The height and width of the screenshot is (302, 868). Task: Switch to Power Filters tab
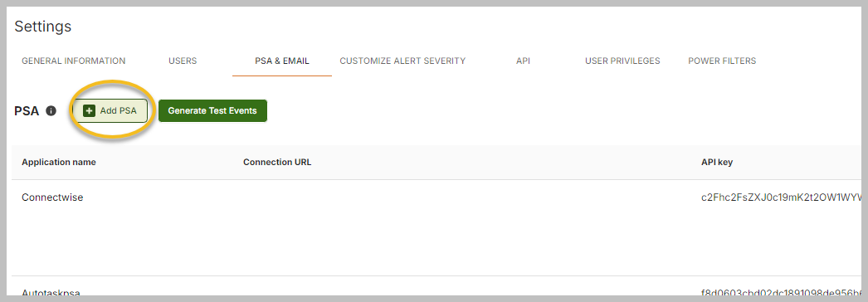click(x=722, y=61)
